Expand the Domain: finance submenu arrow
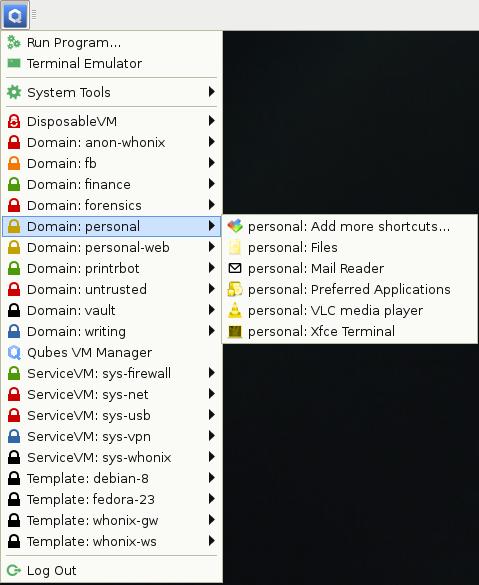Image resolution: width=479 pixels, height=585 pixels. (x=212, y=184)
